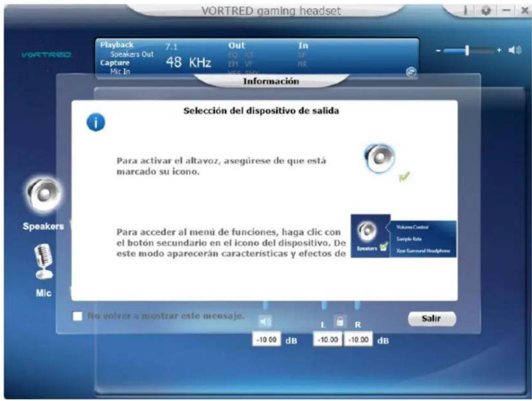Close the VORTRED window
This screenshot has height=401, width=532.
[525, 10]
